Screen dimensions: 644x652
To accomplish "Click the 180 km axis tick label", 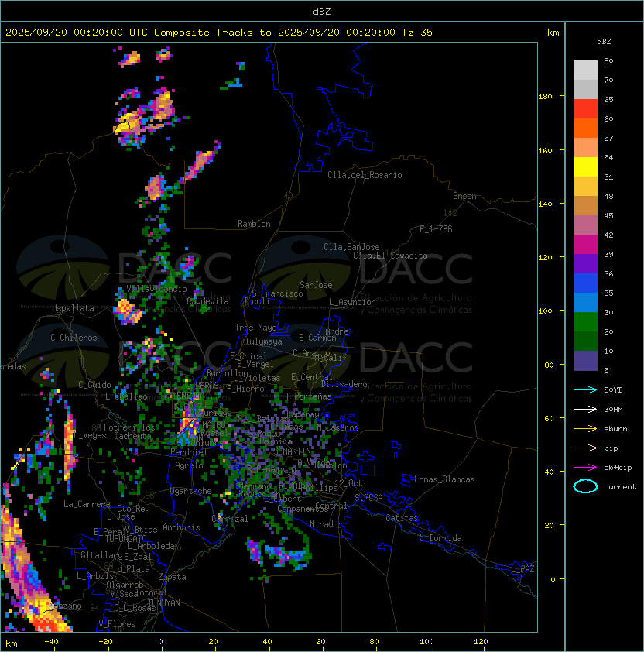I will coord(545,97).
